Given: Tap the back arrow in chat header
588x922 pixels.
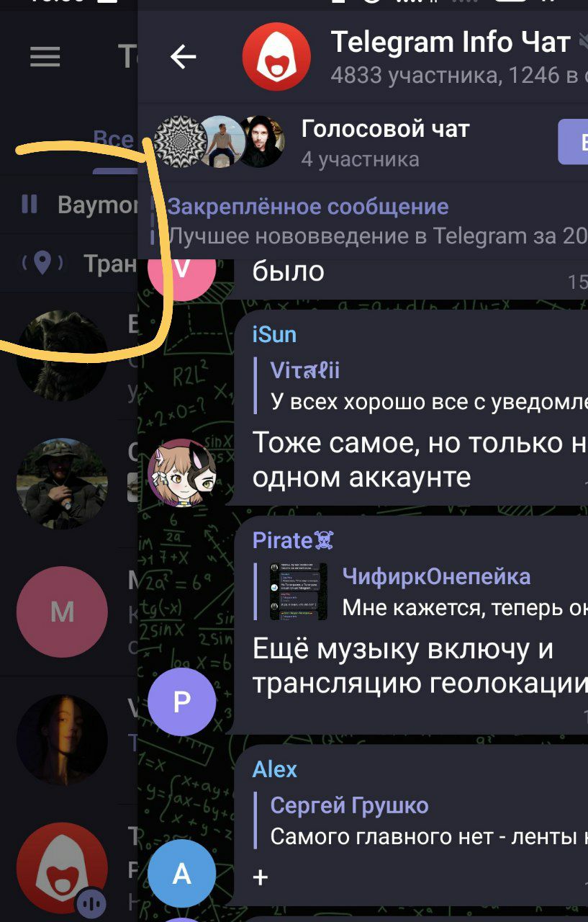Looking at the screenshot, I should (x=183, y=57).
